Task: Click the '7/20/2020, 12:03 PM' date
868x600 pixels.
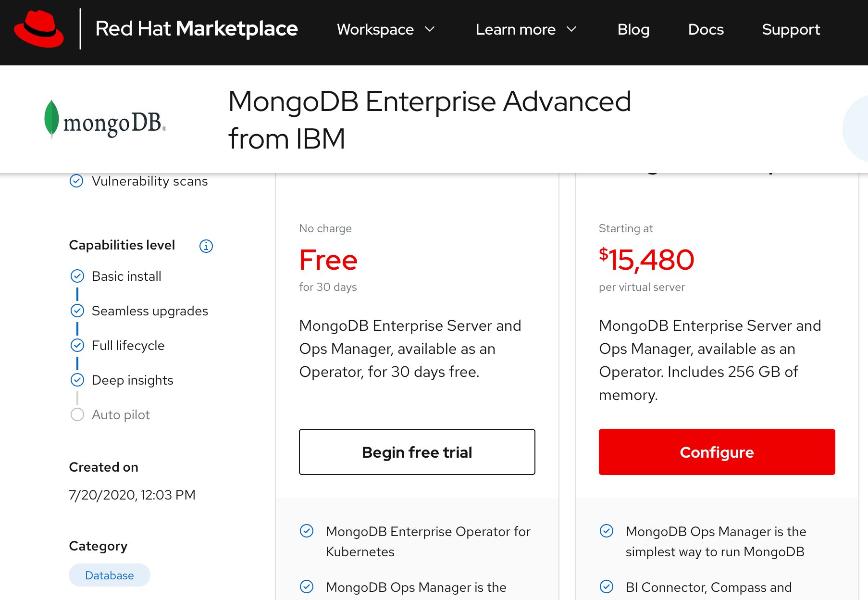Action: 132,495
